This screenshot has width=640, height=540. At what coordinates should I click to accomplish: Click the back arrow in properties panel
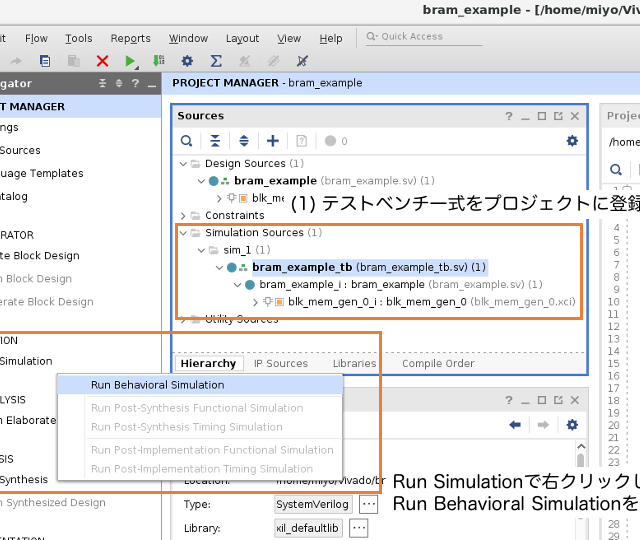(x=515, y=425)
